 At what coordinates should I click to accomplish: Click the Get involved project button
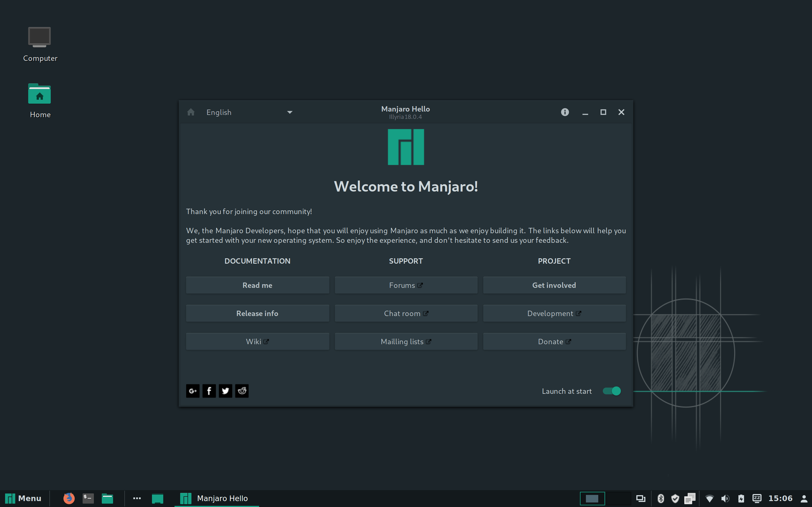click(554, 285)
